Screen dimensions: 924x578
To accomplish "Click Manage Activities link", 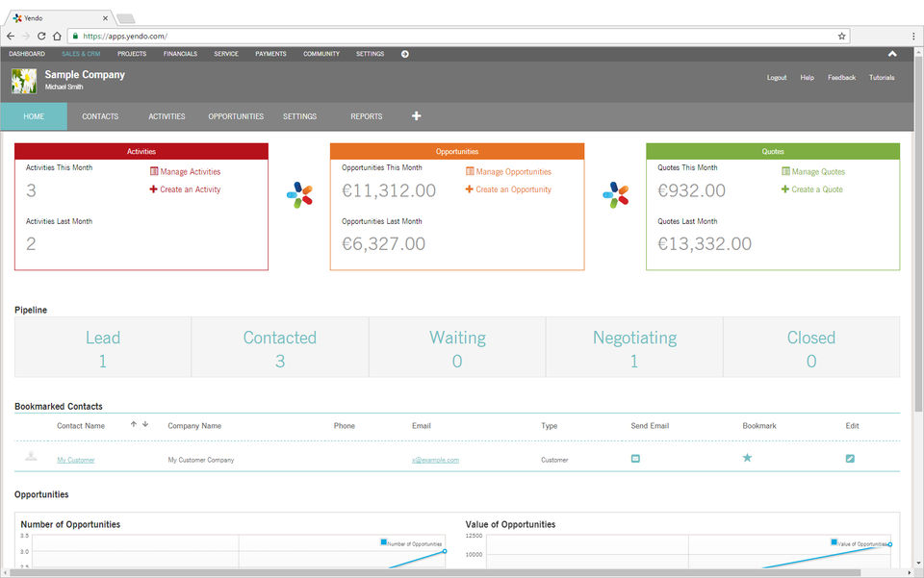I will [x=185, y=172].
